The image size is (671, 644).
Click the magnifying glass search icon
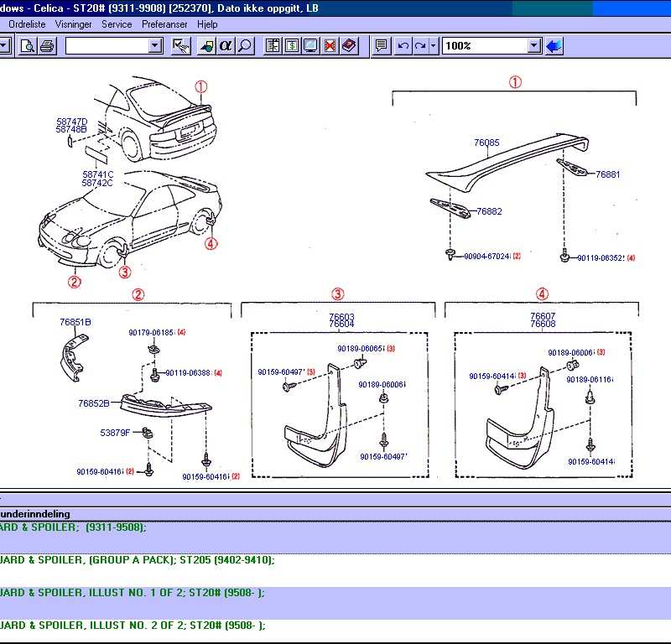pos(245,46)
